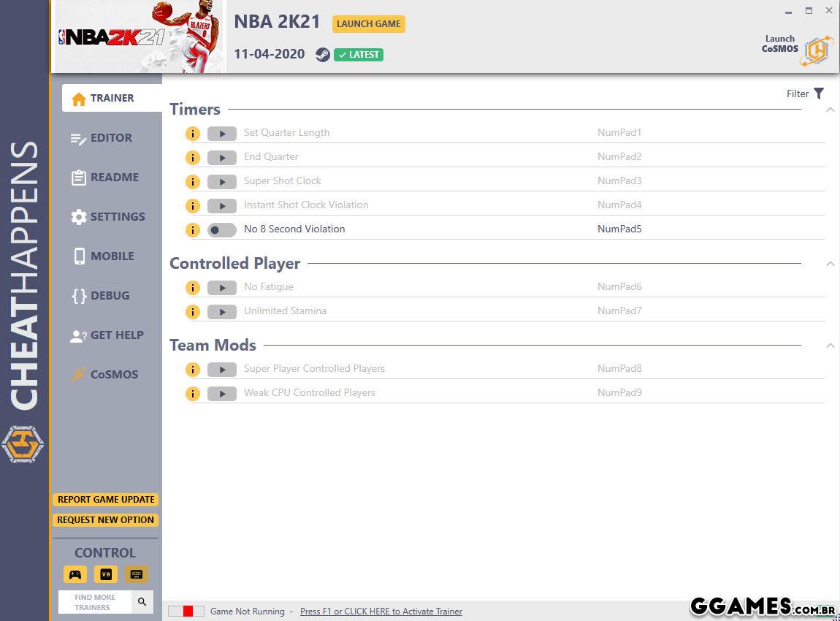Click the Filter funnel icon
The image size is (840, 621).
point(819,94)
